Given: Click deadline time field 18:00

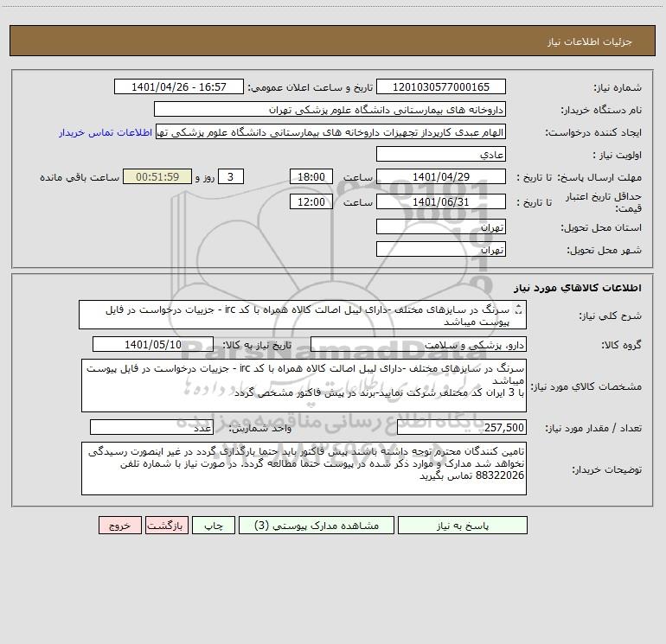Looking at the screenshot, I should (311, 176).
